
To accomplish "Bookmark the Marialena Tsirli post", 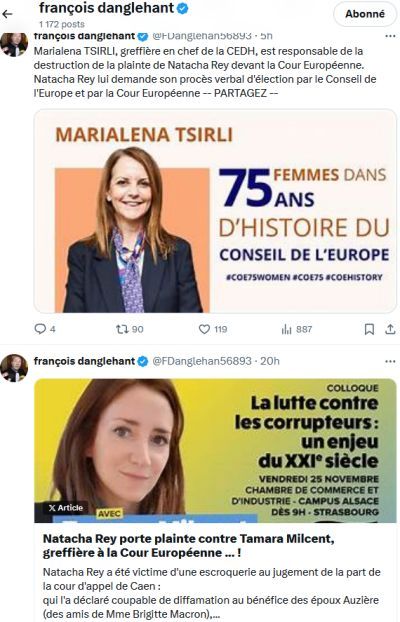I will [x=369, y=329].
